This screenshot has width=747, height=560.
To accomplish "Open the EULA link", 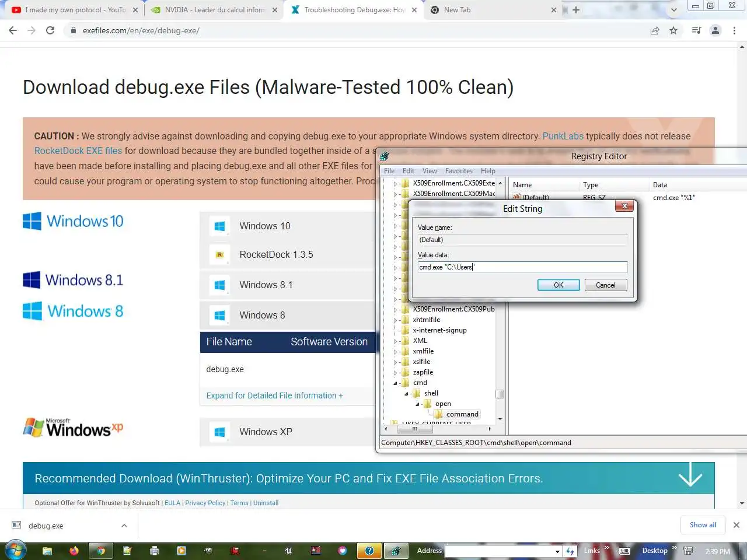I will coord(172,503).
